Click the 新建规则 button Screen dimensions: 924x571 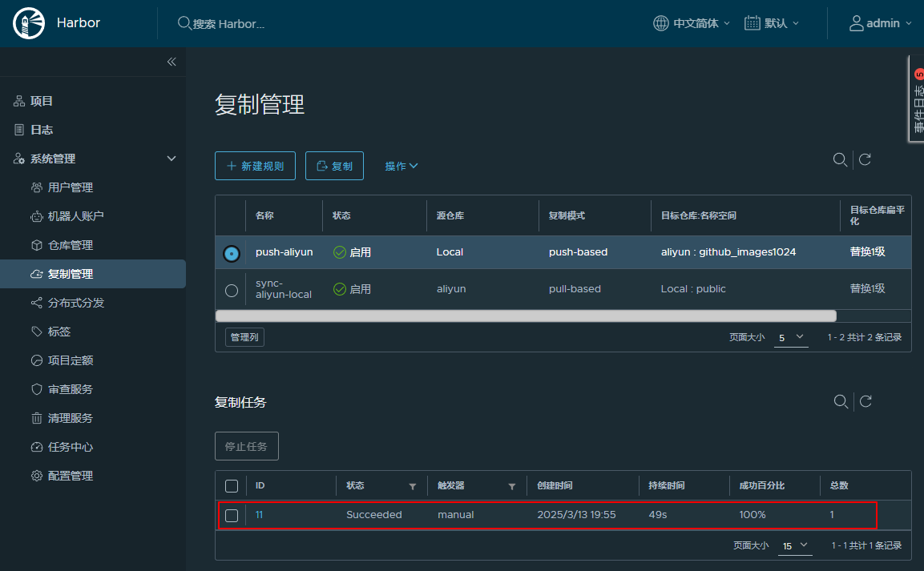click(255, 166)
